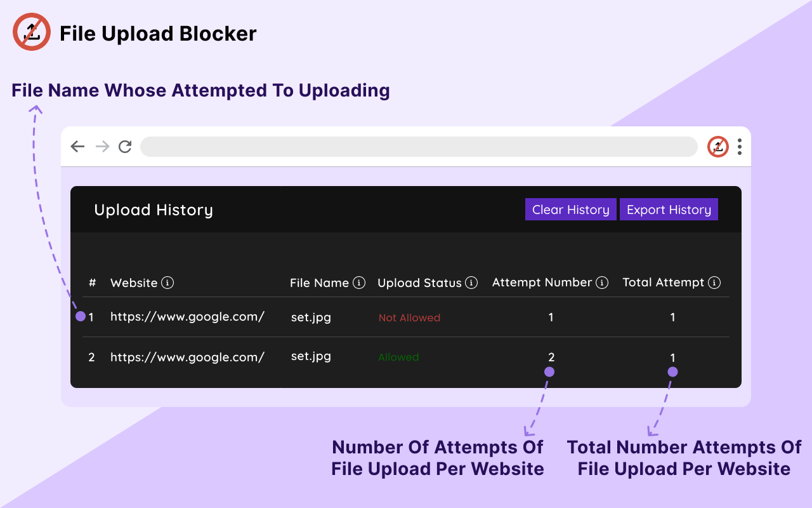Open the browser three-dot menu
The image size is (812, 508).
click(x=740, y=147)
